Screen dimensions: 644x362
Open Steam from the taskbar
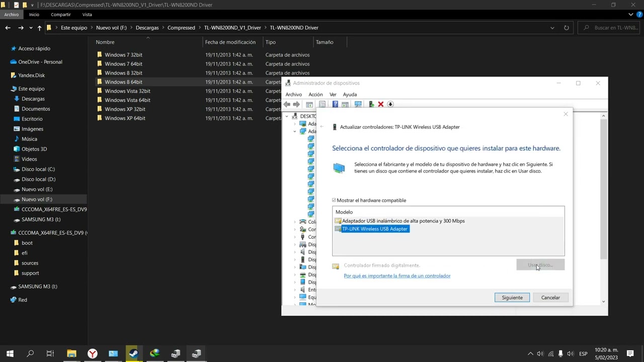[x=134, y=353]
